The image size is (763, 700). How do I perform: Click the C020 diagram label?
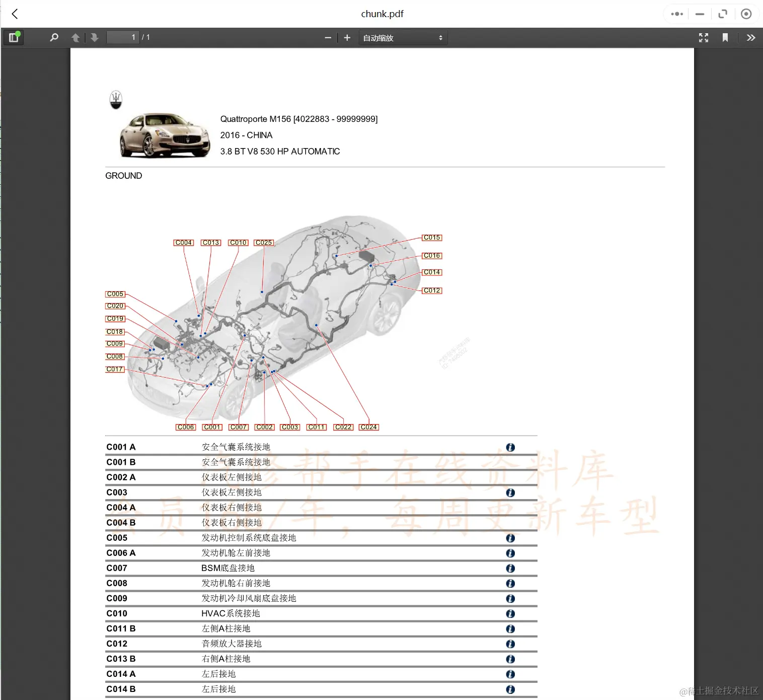[115, 306]
